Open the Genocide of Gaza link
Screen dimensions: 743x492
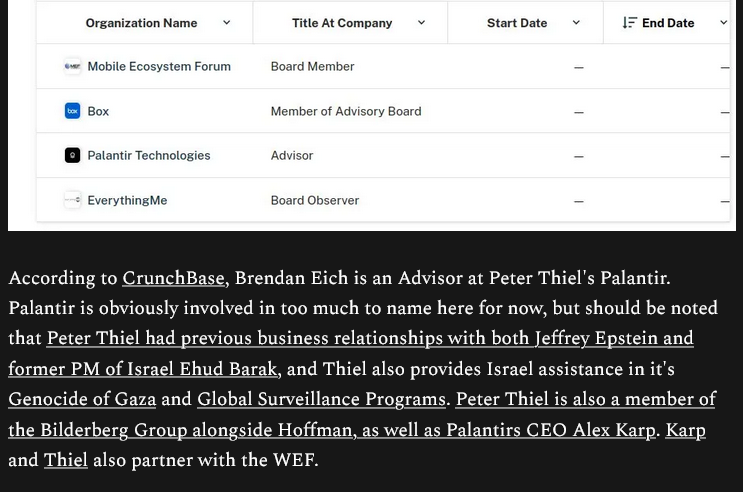pos(82,400)
